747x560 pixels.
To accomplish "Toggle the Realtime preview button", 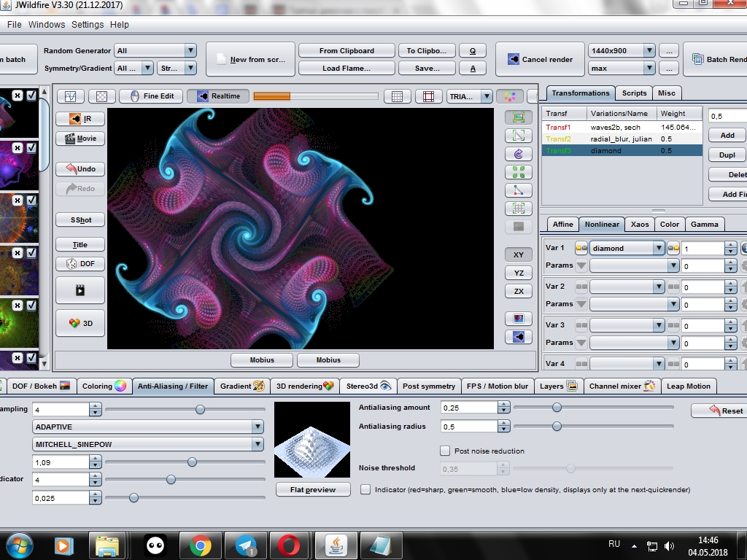I will [x=218, y=96].
